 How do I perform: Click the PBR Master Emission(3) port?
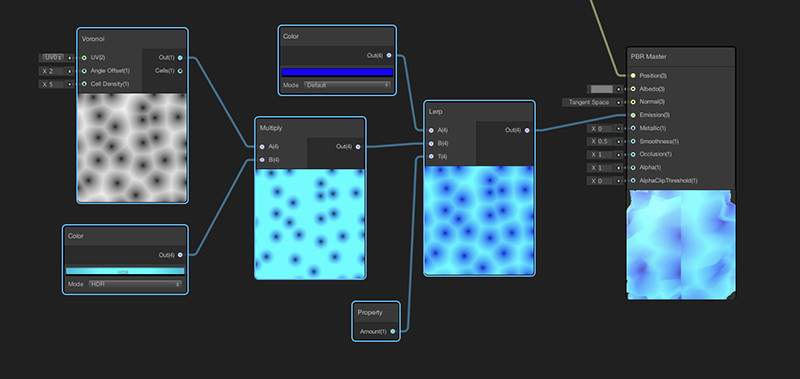coord(633,115)
